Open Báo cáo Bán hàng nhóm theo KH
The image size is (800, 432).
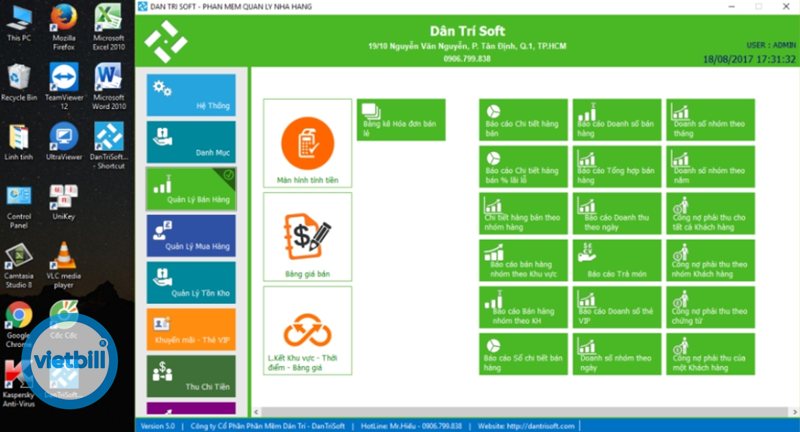523,308
